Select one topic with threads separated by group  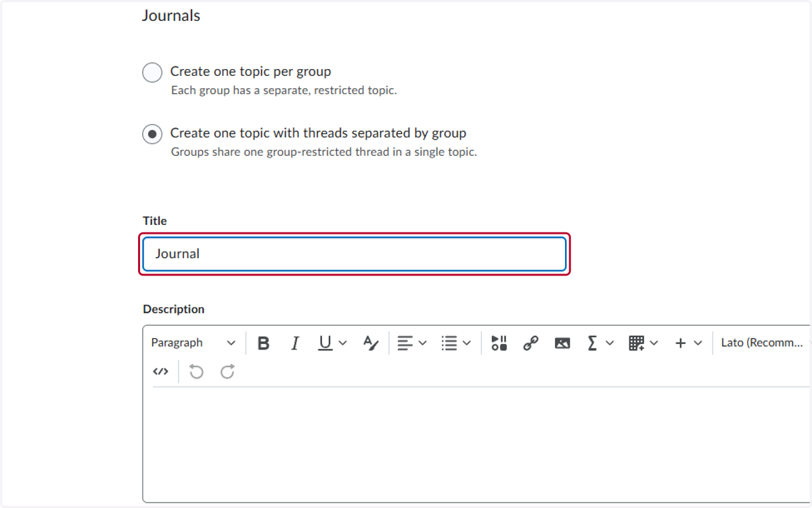[x=152, y=134]
